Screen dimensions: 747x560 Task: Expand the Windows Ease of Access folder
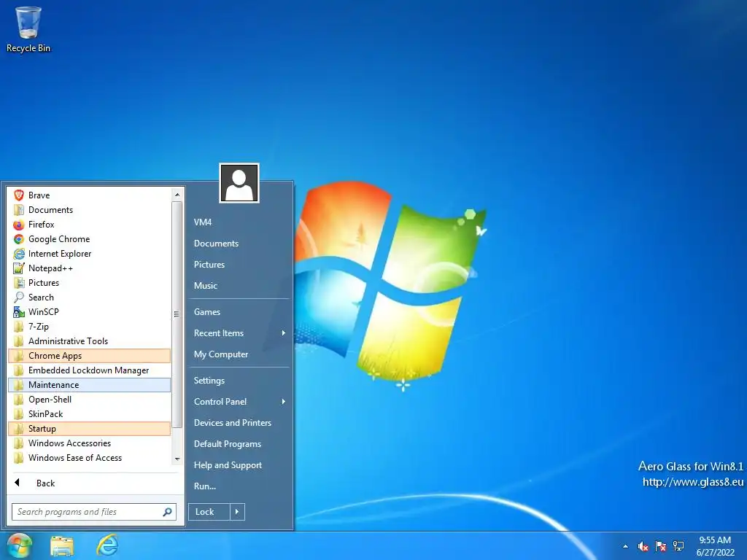pyautogui.click(x=89, y=458)
